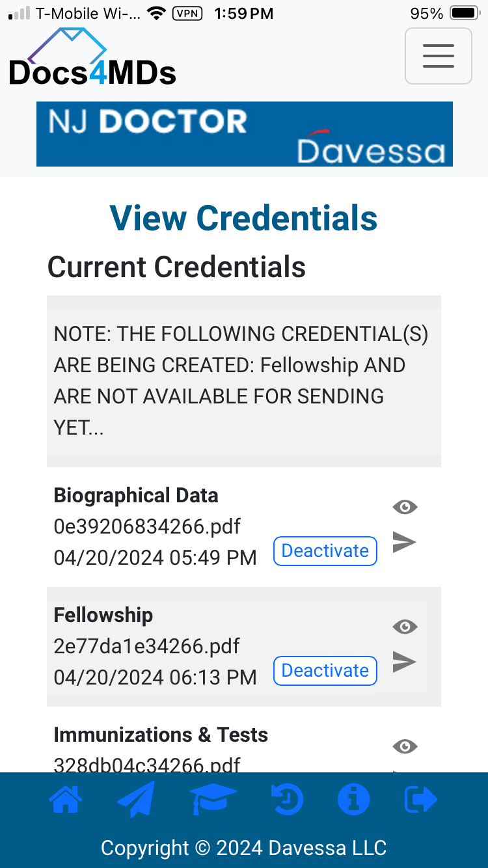The height and width of the screenshot is (868, 488).
Task: Open the graduation cap credentials icon
Action: pyautogui.click(x=213, y=800)
